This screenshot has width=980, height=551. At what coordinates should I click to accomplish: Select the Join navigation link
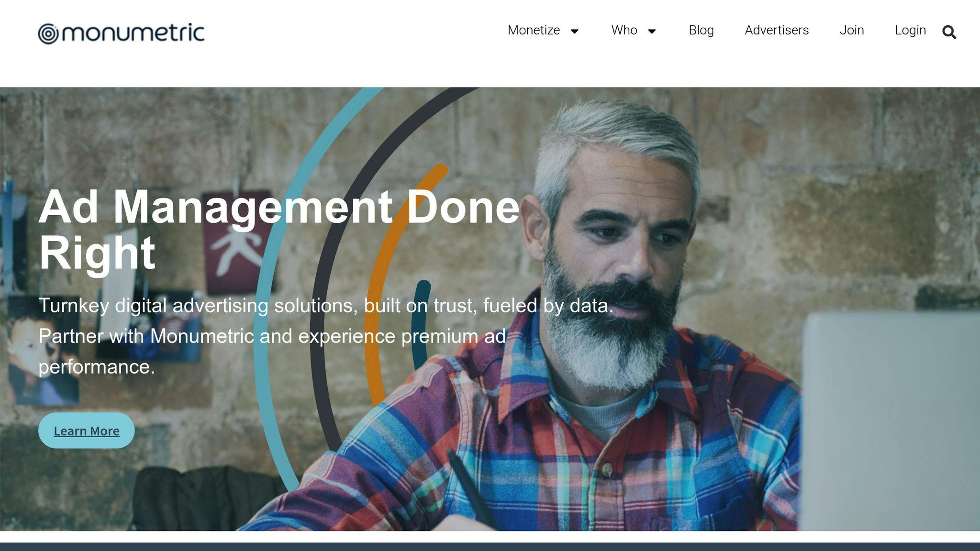coord(851,30)
